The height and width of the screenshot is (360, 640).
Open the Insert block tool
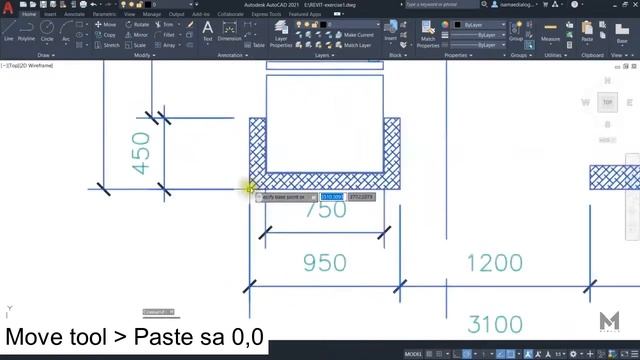coord(391,31)
